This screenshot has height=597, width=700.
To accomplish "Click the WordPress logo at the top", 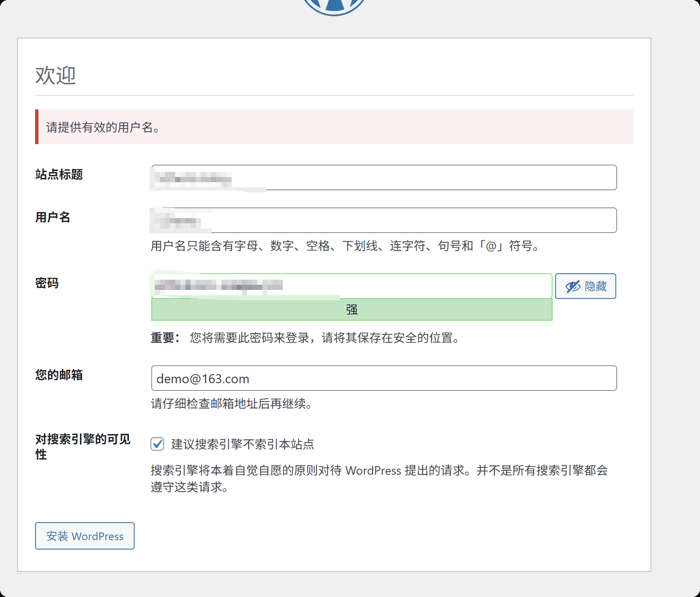I will 334,5.
